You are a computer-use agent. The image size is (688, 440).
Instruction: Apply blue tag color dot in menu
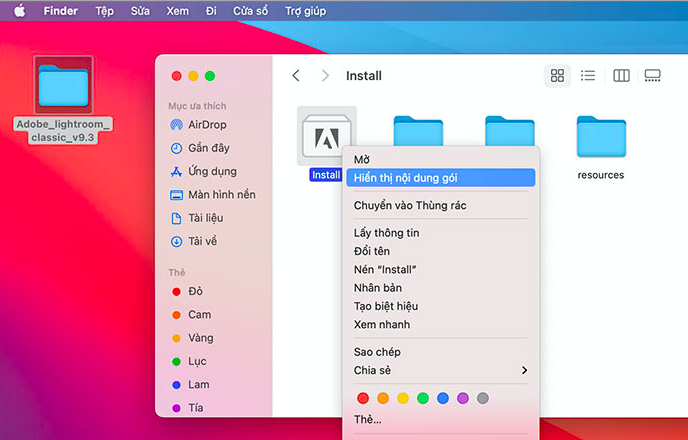(x=443, y=398)
